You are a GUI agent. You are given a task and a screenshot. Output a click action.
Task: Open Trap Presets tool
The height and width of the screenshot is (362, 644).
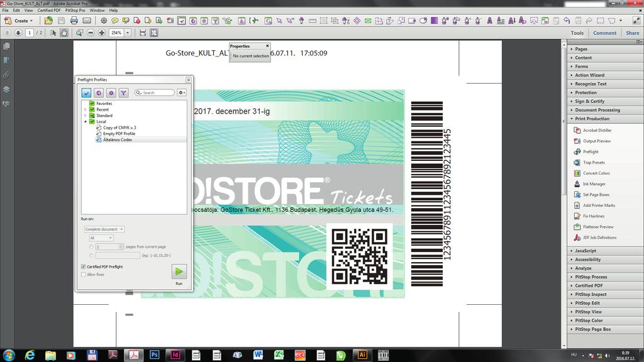tap(594, 162)
